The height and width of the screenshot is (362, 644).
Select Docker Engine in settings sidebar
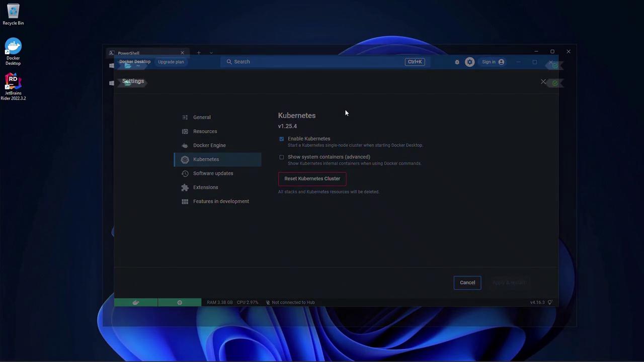[209, 145]
